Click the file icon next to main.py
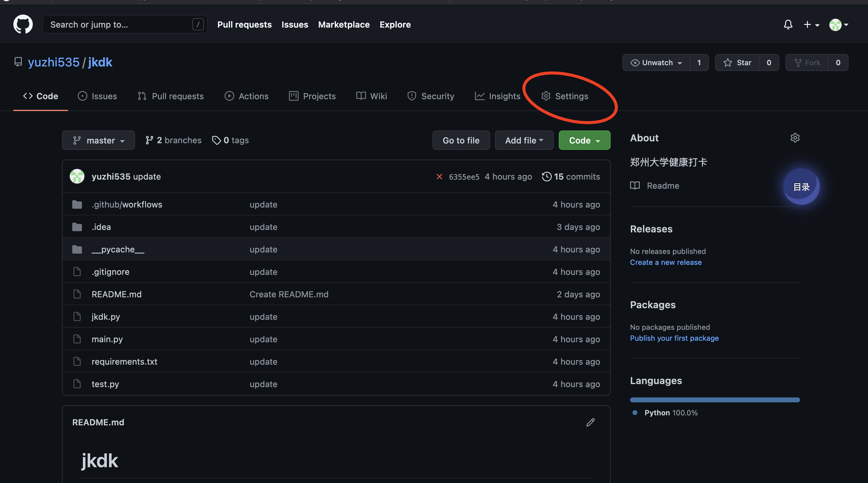Viewport: 868px width, 483px height. [77, 339]
